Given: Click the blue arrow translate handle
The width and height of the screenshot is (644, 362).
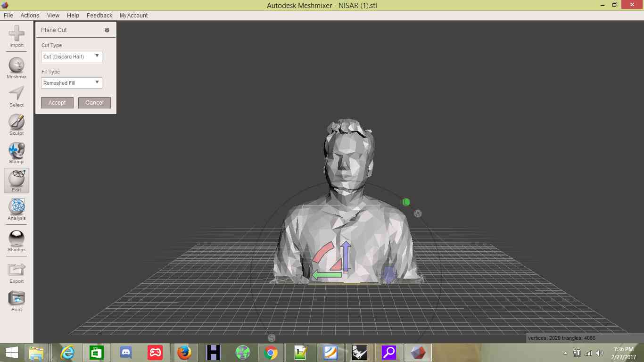Looking at the screenshot, I should [x=346, y=256].
